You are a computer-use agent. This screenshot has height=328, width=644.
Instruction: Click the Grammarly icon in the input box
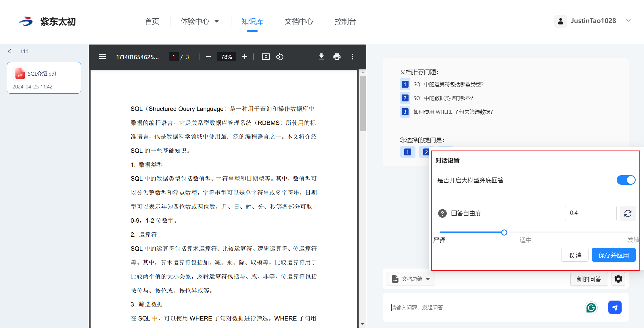coord(591,308)
